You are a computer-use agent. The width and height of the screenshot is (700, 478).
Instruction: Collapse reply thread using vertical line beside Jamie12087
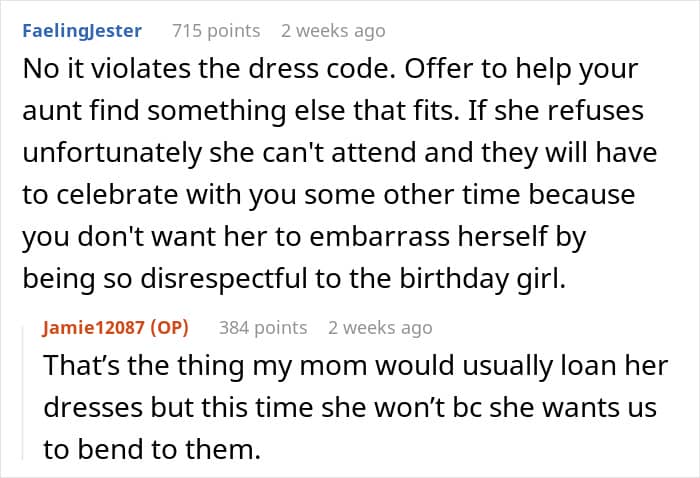(x=23, y=393)
